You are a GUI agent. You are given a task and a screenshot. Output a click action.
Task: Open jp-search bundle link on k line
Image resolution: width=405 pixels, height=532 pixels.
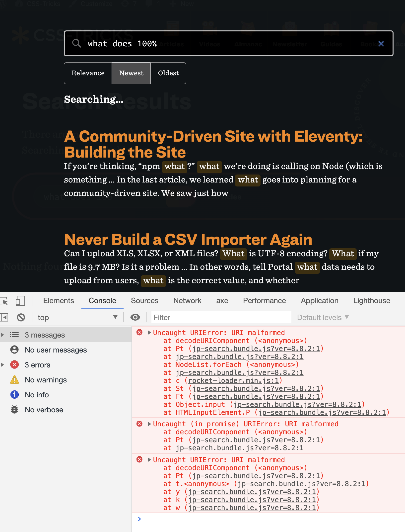252,500
